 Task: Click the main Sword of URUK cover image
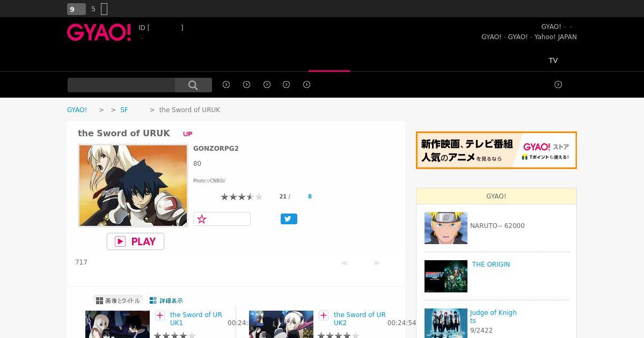coord(133,185)
